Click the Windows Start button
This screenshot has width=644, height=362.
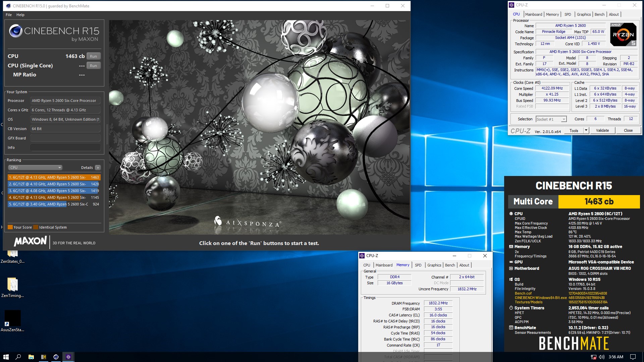pyautogui.click(x=6, y=357)
